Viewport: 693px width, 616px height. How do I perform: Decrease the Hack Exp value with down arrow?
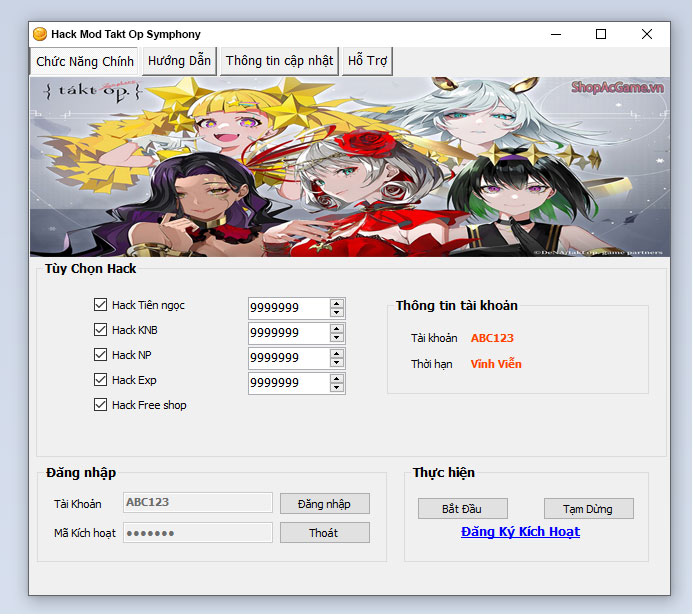click(x=337, y=388)
